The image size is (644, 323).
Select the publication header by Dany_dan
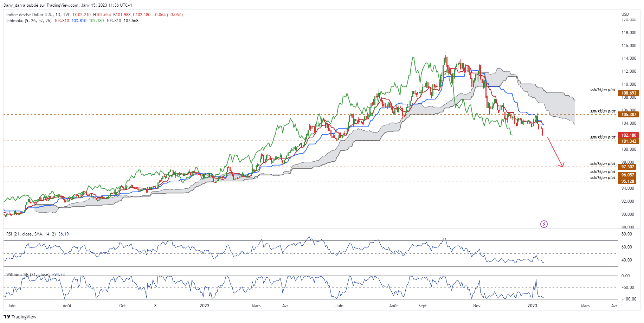68,5
